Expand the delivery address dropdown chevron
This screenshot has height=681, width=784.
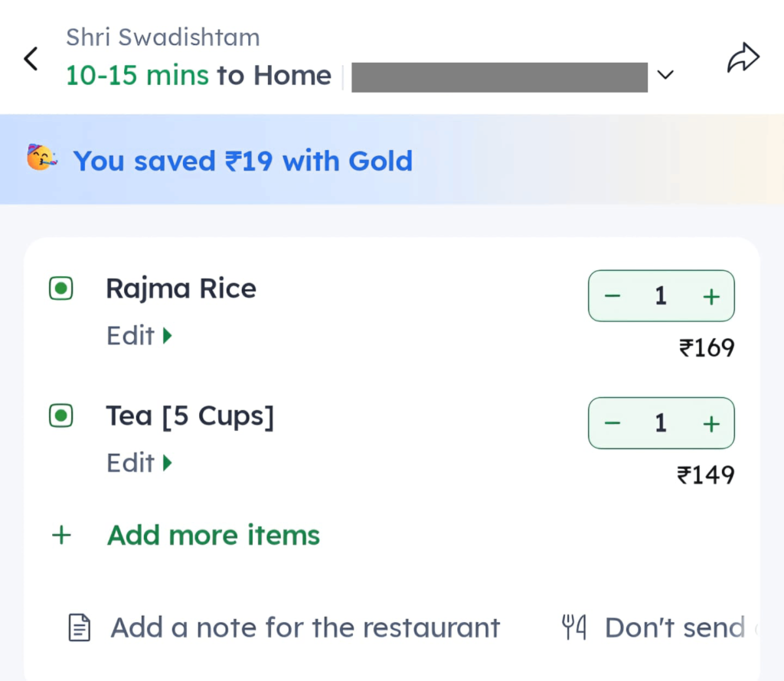pyautogui.click(x=666, y=75)
